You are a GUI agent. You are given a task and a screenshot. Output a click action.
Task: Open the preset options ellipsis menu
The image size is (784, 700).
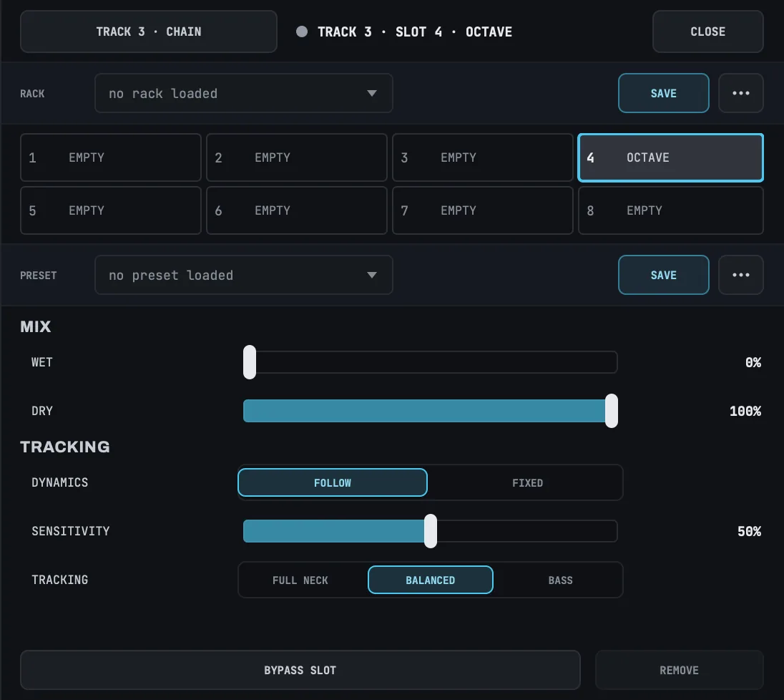(x=740, y=275)
